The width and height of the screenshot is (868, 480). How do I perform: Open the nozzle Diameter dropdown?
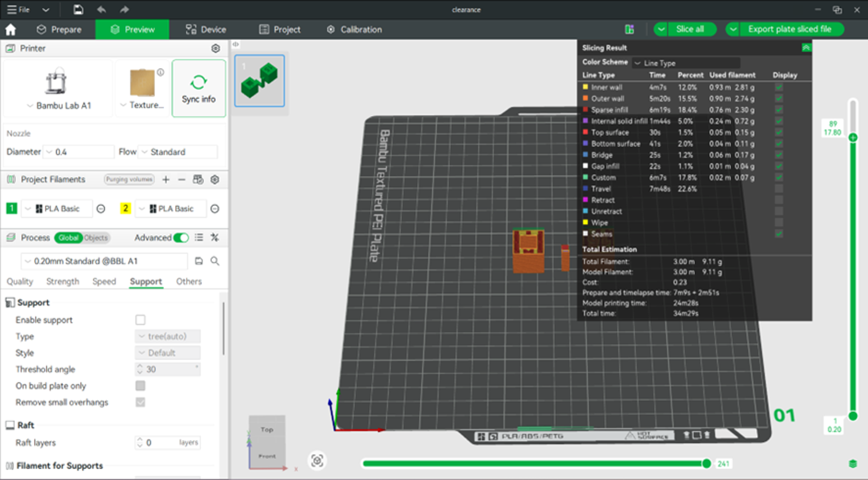click(x=79, y=152)
